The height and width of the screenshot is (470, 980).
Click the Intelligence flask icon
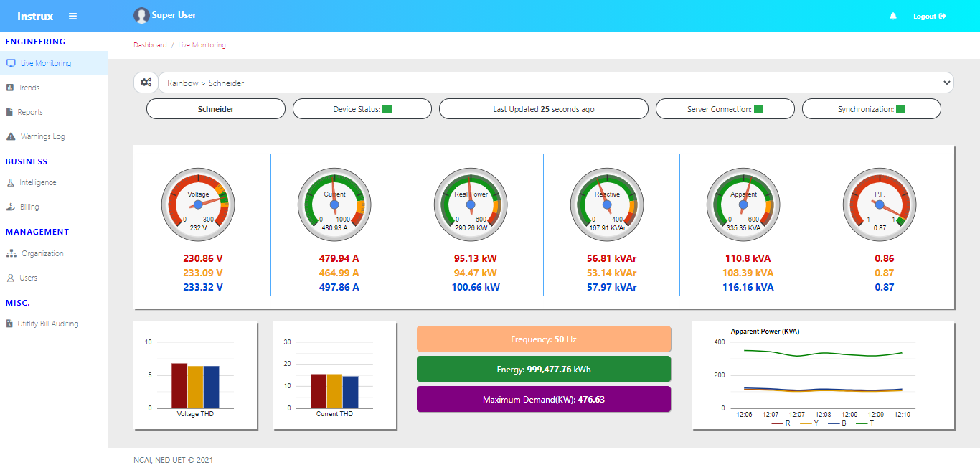[x=10, y=182]
